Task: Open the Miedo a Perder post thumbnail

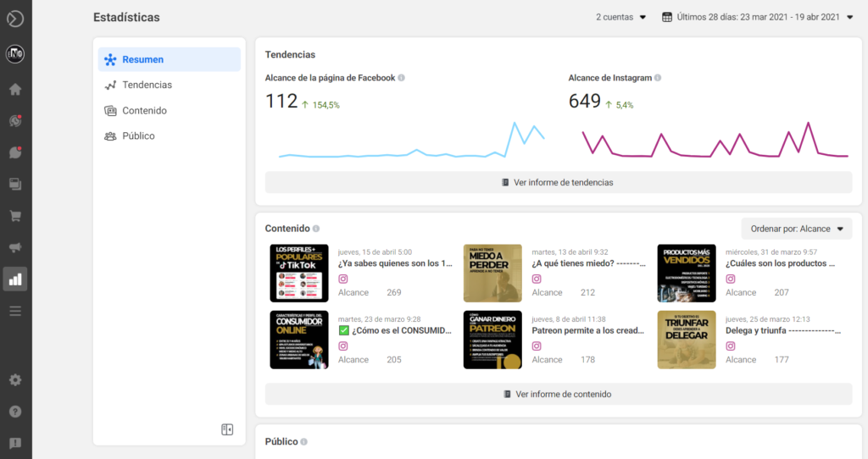Action: point(492,274)
